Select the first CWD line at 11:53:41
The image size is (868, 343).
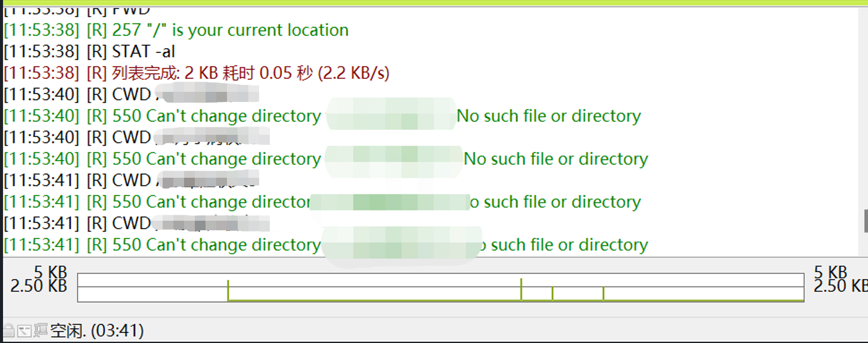131,180
